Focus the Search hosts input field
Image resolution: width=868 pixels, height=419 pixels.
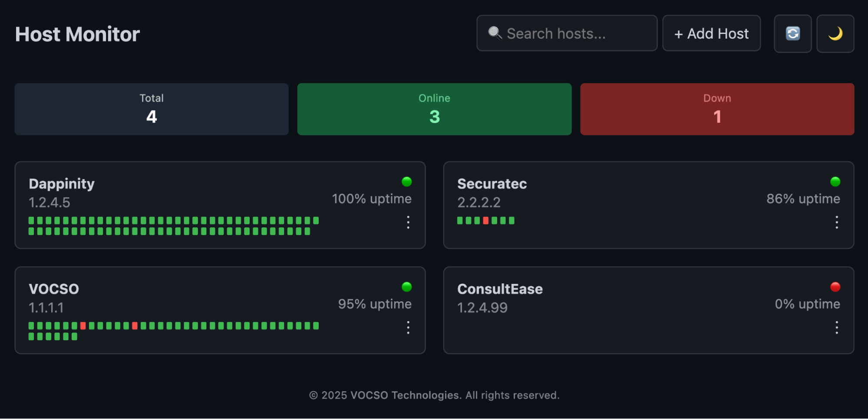pos(567,33)
